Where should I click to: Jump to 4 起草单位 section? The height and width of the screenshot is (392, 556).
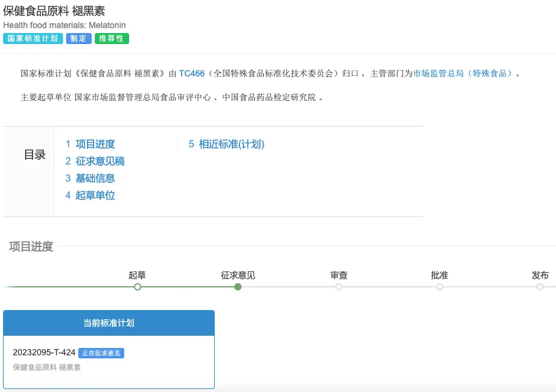90,195
